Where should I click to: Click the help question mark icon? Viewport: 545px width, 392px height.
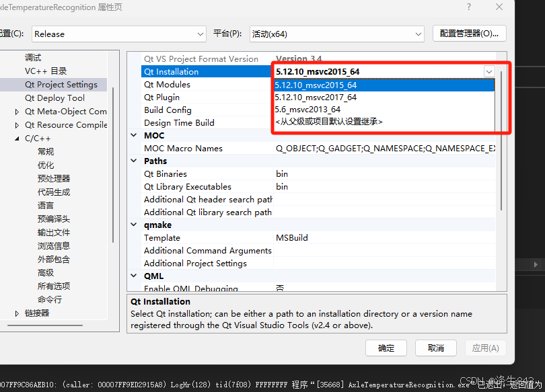click(469, 7)
